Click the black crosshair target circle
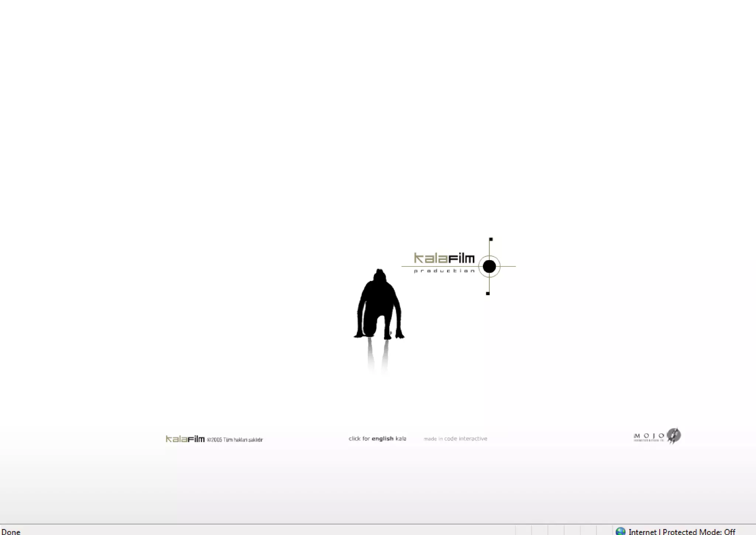 click(x=489, y=266)
